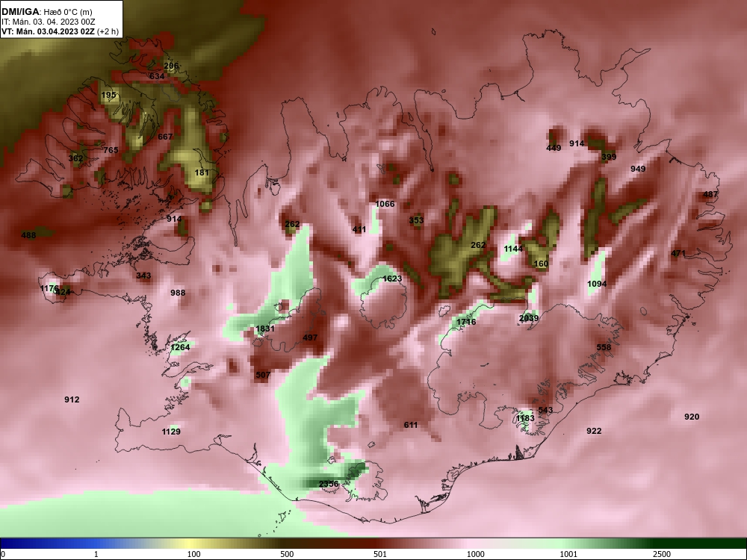
Task: Click the yellow band of the color scale
Action: coord(188,544)
